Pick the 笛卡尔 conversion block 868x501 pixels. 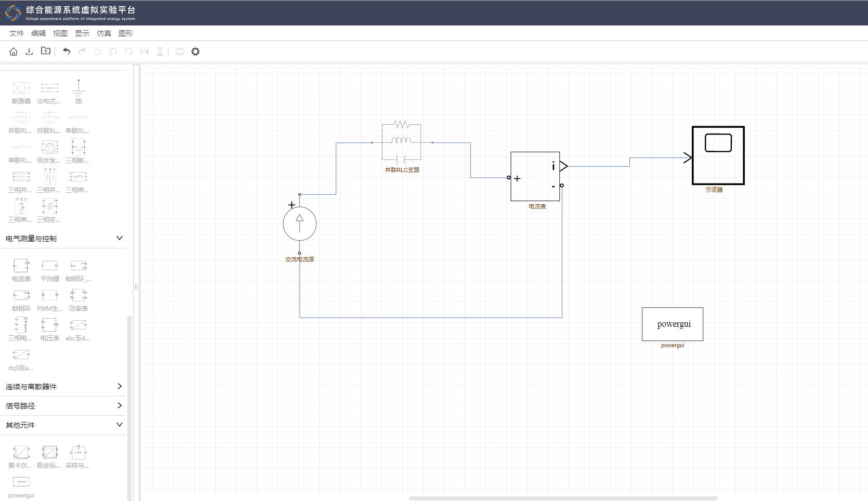(21, 457)
